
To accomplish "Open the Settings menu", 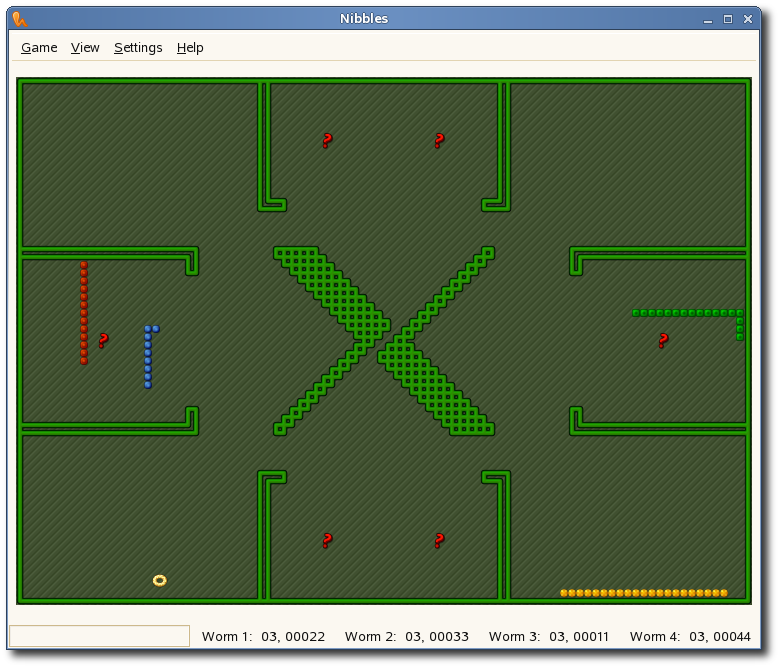I will [138, 48].
